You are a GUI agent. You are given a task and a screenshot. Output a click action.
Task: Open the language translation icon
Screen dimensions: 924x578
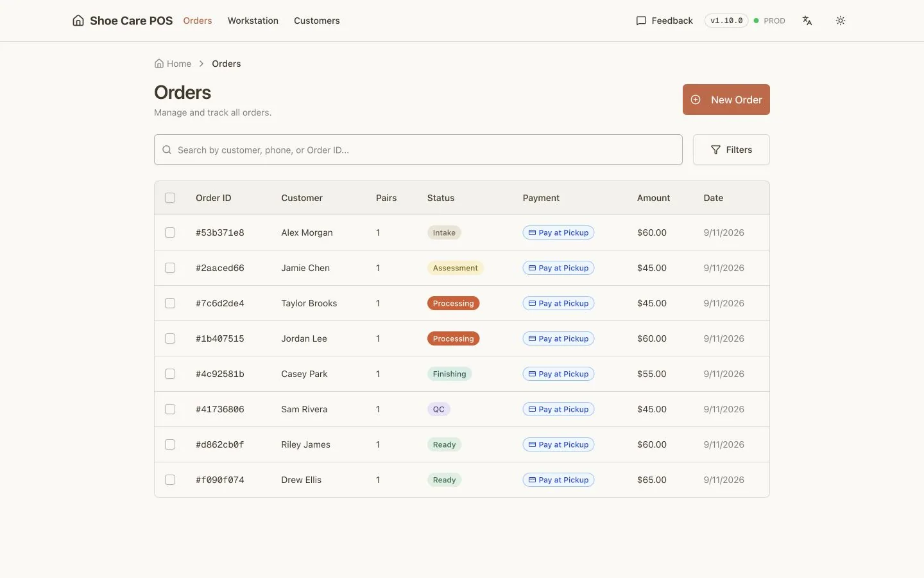tap(807, 21)
